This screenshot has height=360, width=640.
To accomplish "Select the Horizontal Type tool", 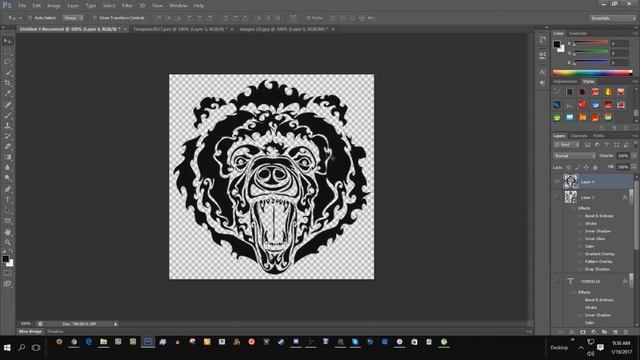I will [x=7, y=200].
